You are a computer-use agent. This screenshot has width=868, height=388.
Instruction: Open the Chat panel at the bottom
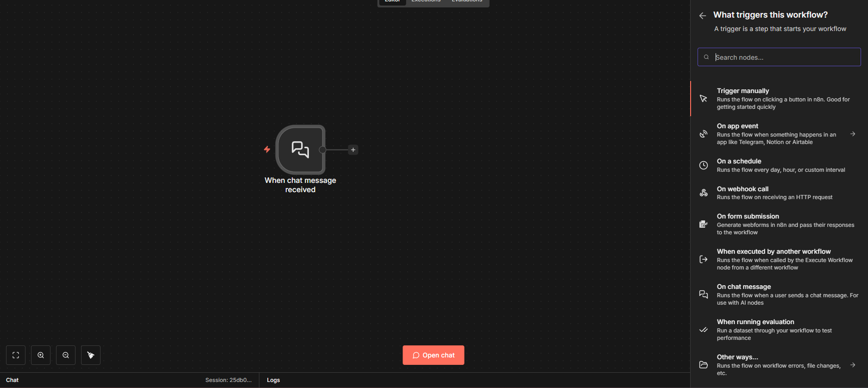(13, 380)
